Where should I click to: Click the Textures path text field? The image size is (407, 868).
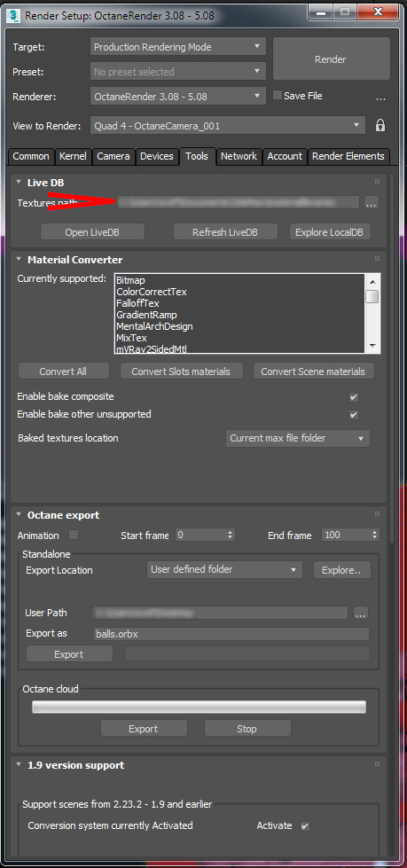pos(237,203)
